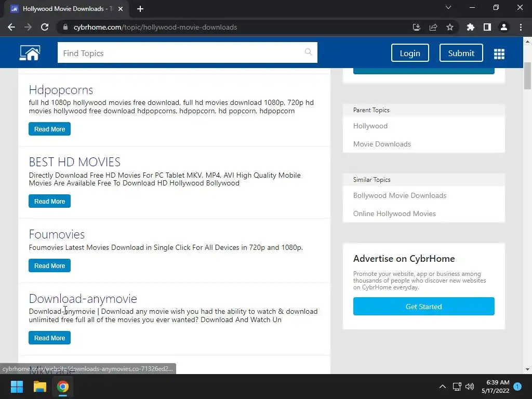Open the Movie Downloads parent topic
The width and height of the screenshot is (532, 399).
[382, 144]
